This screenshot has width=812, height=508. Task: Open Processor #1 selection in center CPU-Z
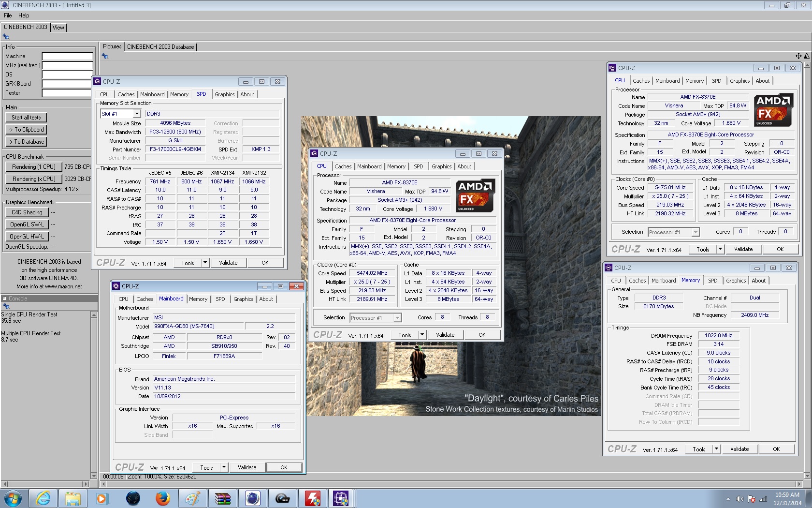tap(376, 318)
